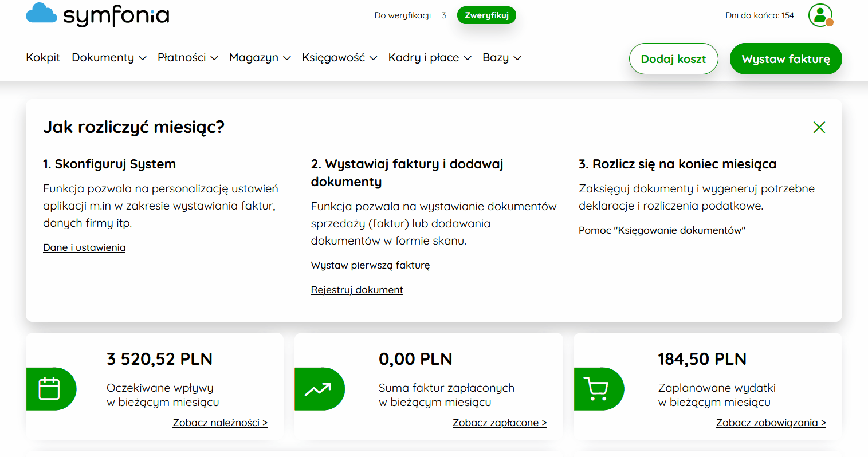This screenshot has width=868, height=457.
Task: Close the 'Jak rozliczyć miesiąc?' panel
Action: [819, 127]
